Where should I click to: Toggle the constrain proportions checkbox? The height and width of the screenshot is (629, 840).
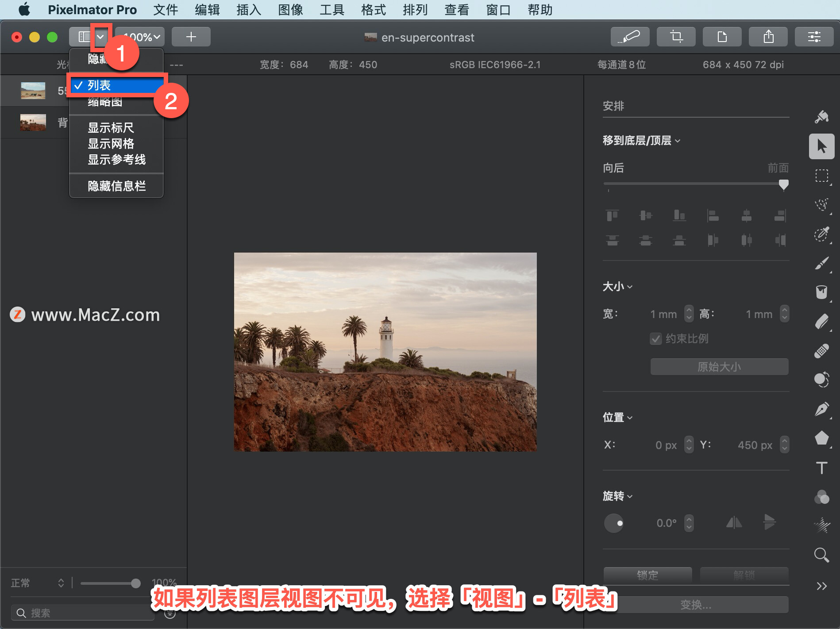click(x=655, y=339)
